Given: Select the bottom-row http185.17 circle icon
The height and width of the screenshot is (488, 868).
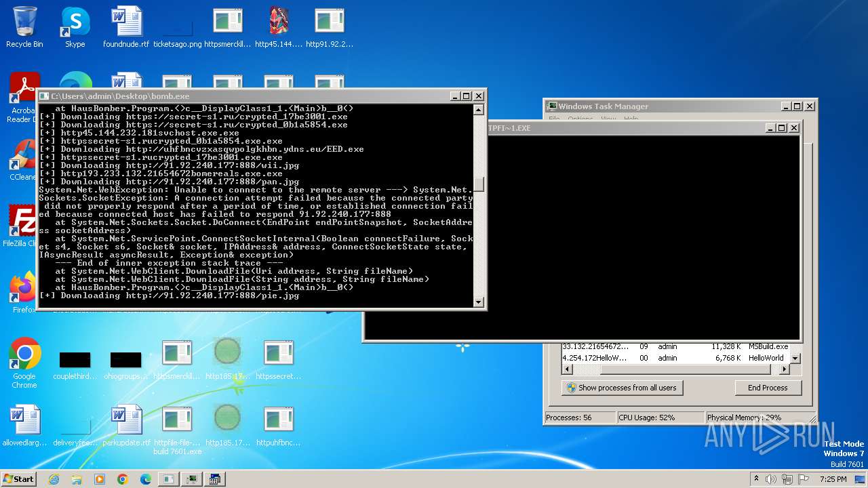Looking at the screenshot, I should point(228,426).
